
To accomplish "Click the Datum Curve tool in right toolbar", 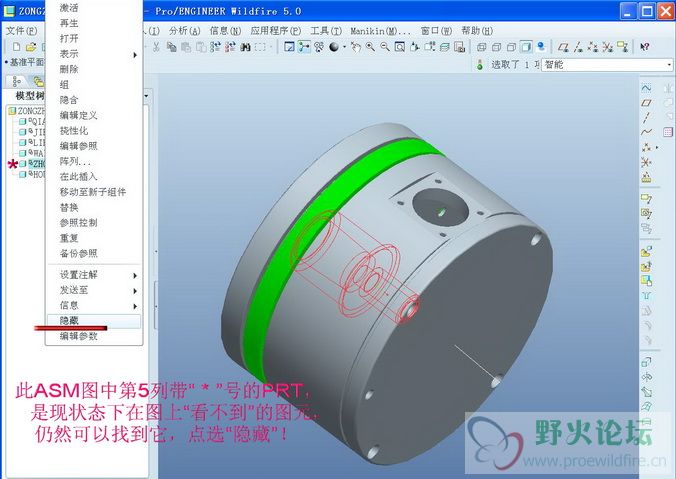I will [x=646, y=132].
